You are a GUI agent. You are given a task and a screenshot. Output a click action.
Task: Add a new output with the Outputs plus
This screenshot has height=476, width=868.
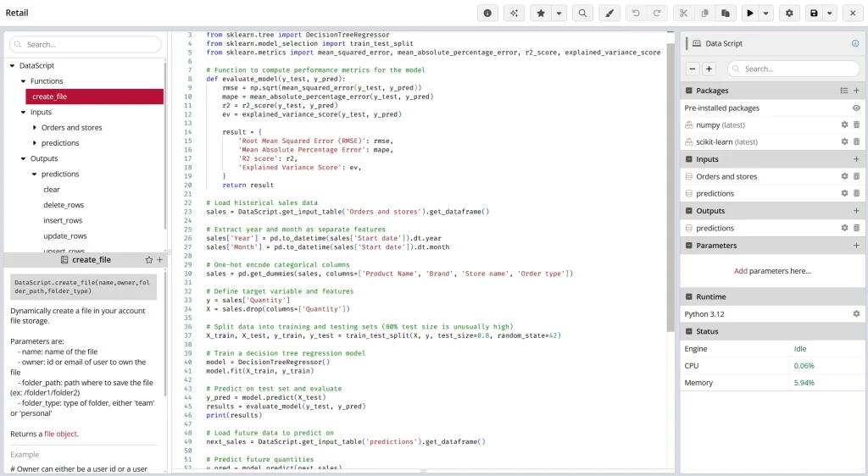(856, 211)
